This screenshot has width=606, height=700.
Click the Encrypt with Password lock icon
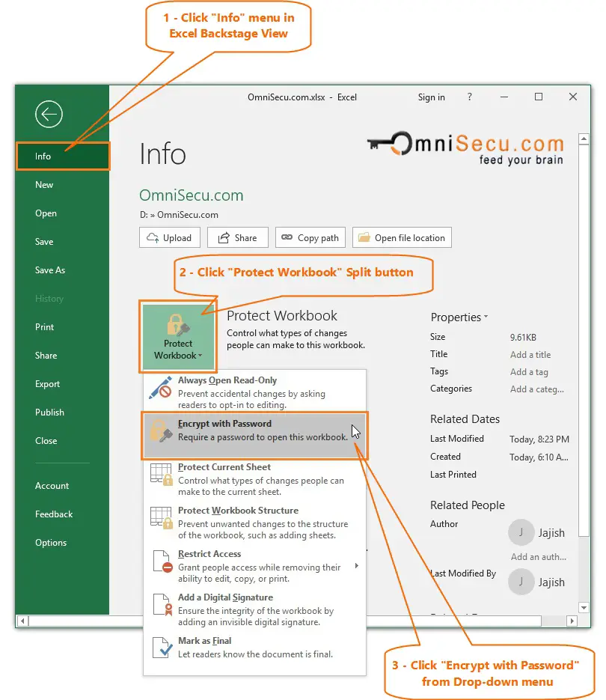[161, 430]
